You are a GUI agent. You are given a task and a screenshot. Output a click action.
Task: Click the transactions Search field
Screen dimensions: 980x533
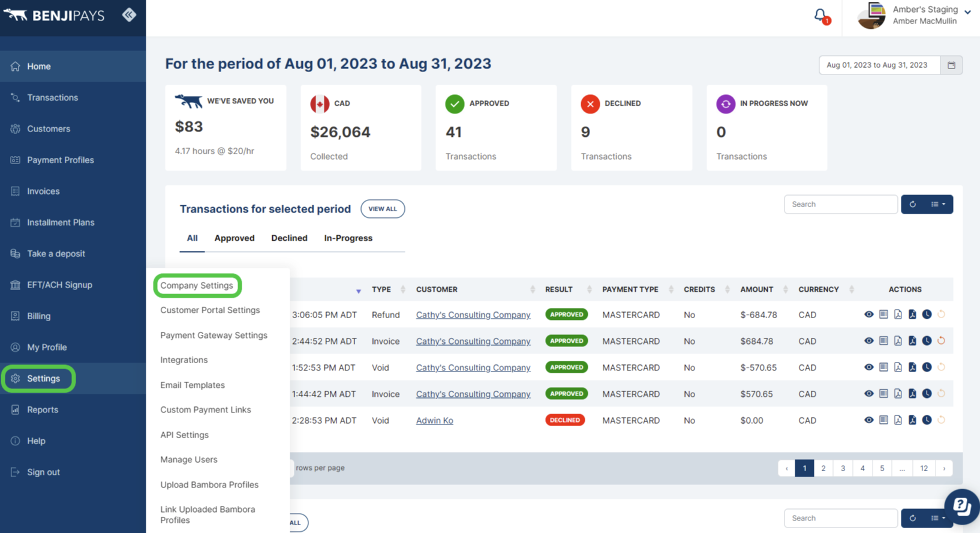tap(841, 204)
